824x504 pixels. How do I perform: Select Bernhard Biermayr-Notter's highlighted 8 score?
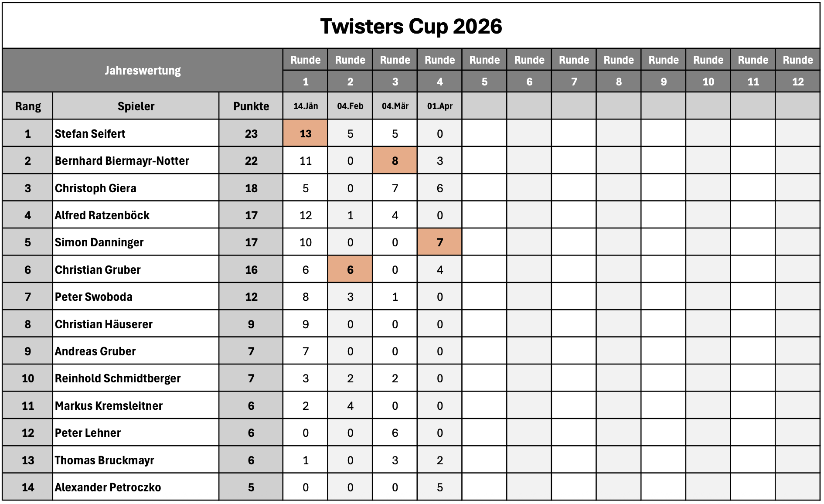(395, 161)
